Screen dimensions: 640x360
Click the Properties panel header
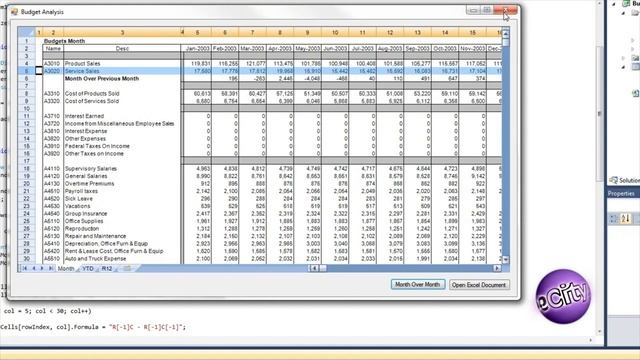pyautogui.click(x=624, y=193)
